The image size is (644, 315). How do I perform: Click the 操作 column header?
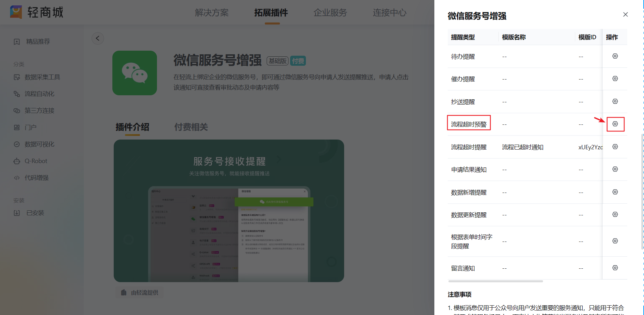(x=612, y=37)
